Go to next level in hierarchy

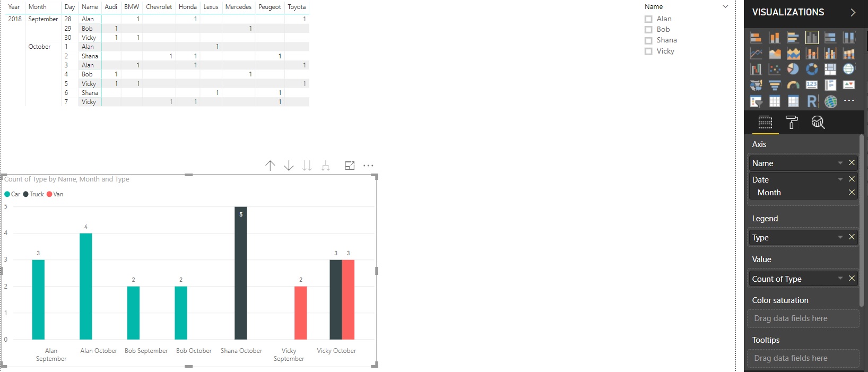tap(307, 166)
